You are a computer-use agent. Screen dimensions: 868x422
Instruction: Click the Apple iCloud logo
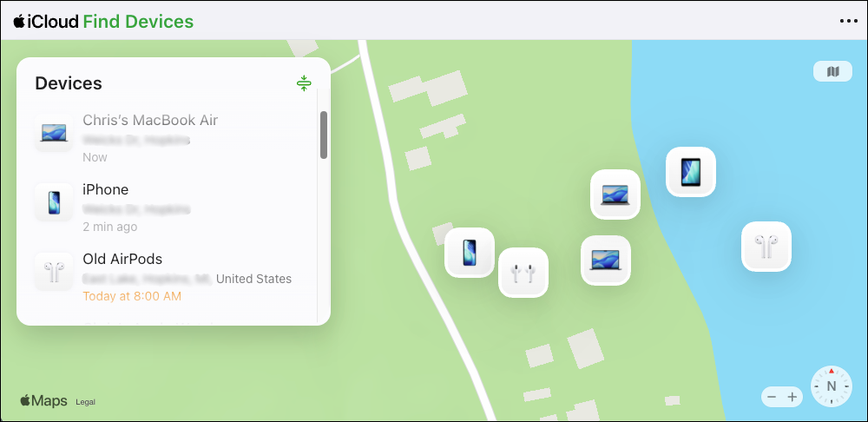point(46,21)
